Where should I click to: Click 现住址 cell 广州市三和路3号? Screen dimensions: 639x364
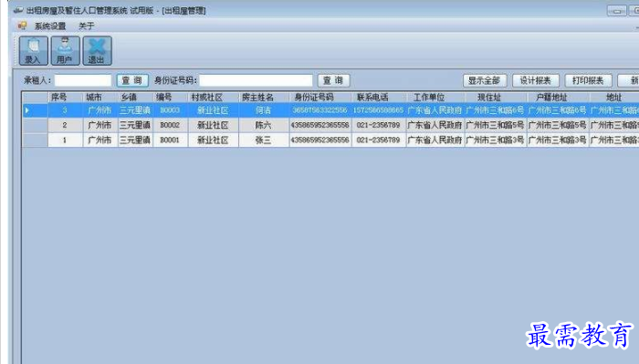click(496, 140)
